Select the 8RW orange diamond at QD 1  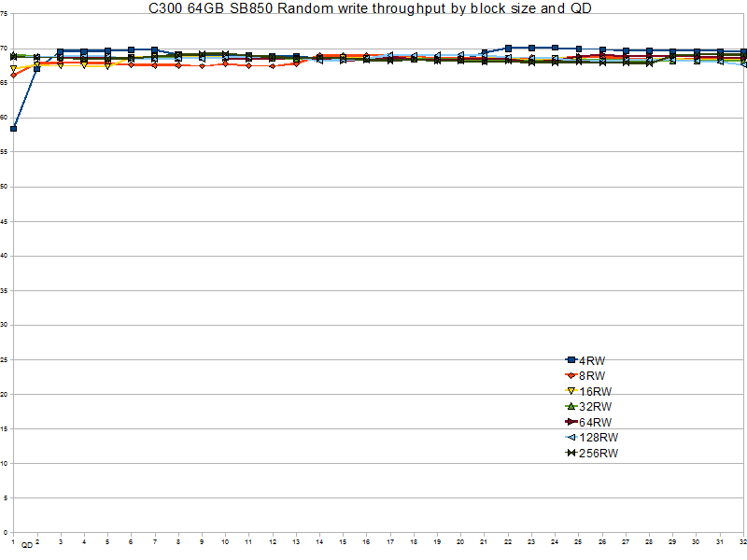coord(13,76)
